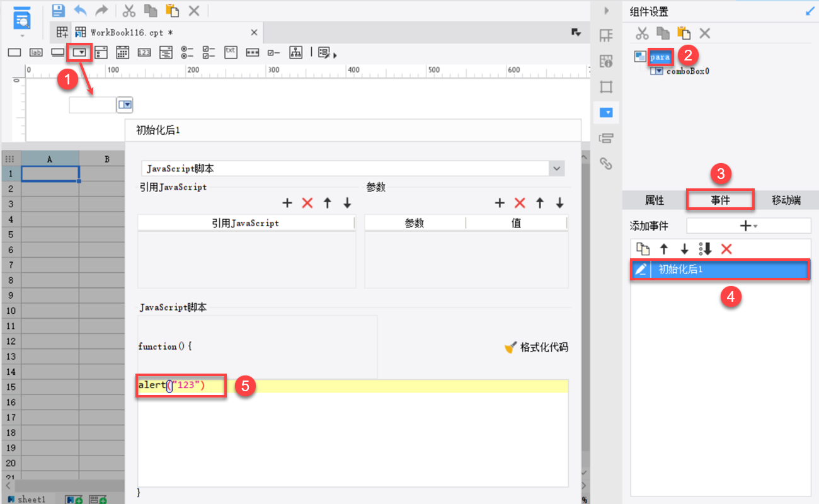Viewport: 819px width, 504px height.
Task: Switch to the 移动端 tab
Action: [x=786, y=200]
